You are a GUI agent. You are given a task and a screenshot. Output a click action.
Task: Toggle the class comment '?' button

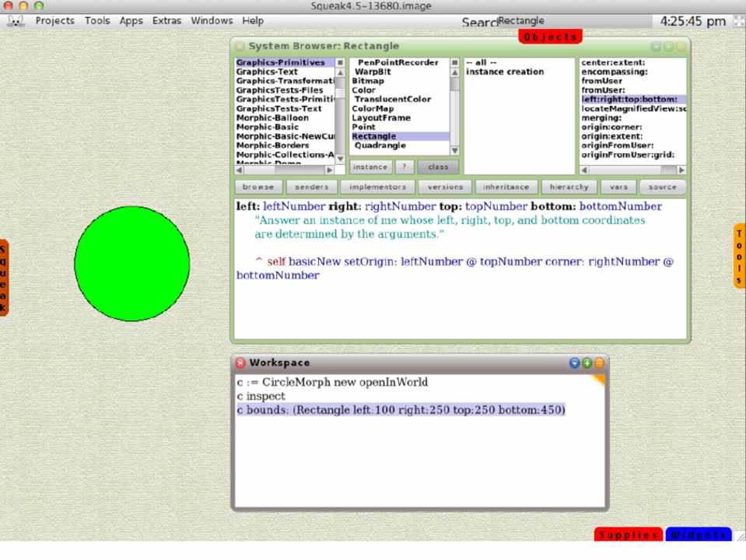pos(404,167)
